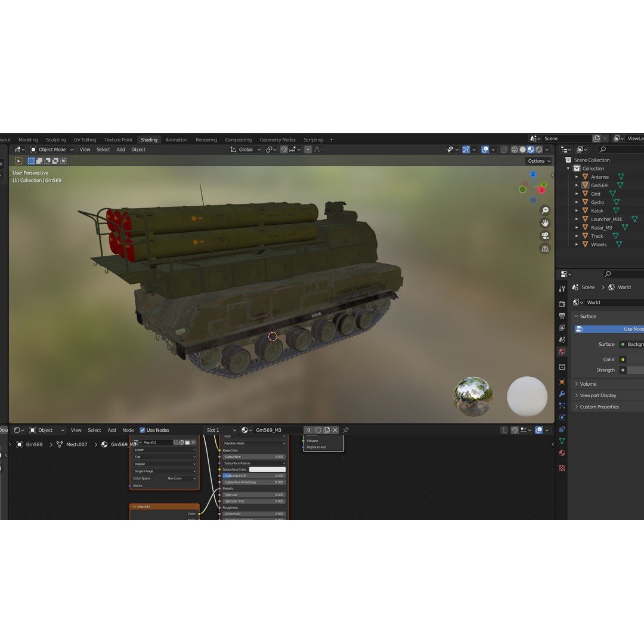Toggle proportional editing button
644x644 pixels.
[x=308, y=150]
